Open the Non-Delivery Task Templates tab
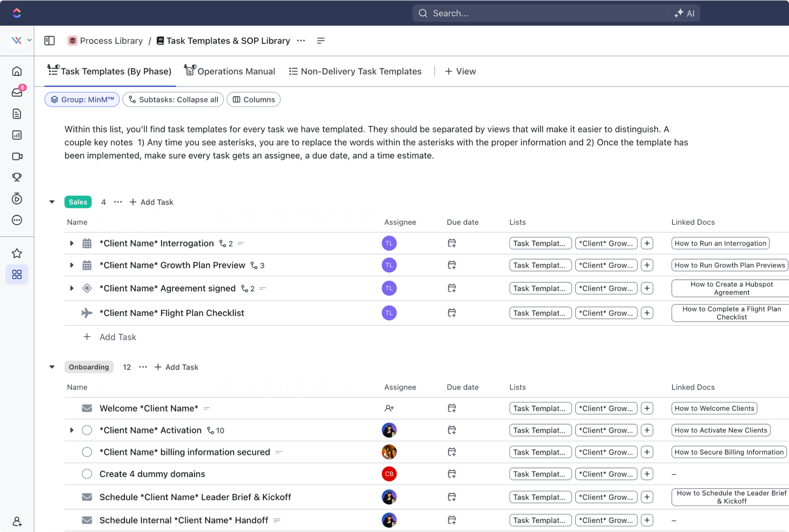This screenshot has width=789, height=532. (x=355, y=71)
